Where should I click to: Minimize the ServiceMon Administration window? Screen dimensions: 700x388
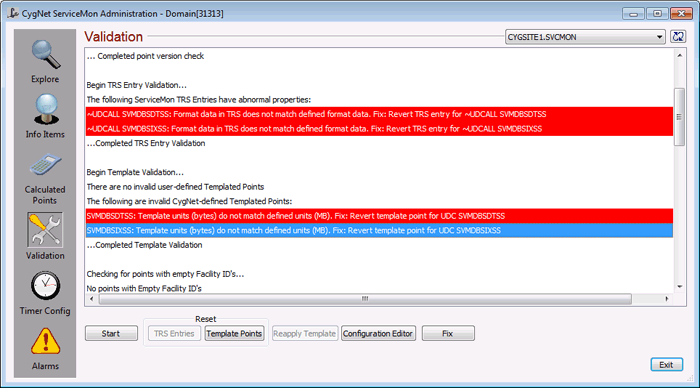[633, 14]
